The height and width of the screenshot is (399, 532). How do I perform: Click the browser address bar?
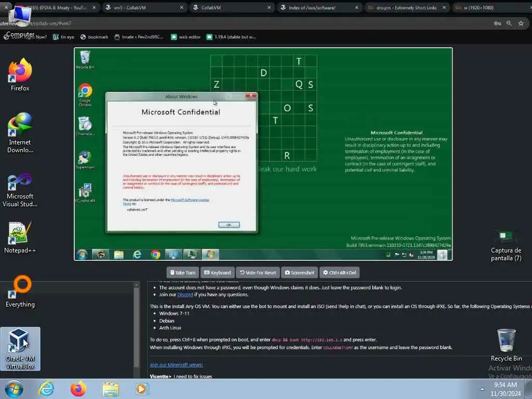[244, 23]
